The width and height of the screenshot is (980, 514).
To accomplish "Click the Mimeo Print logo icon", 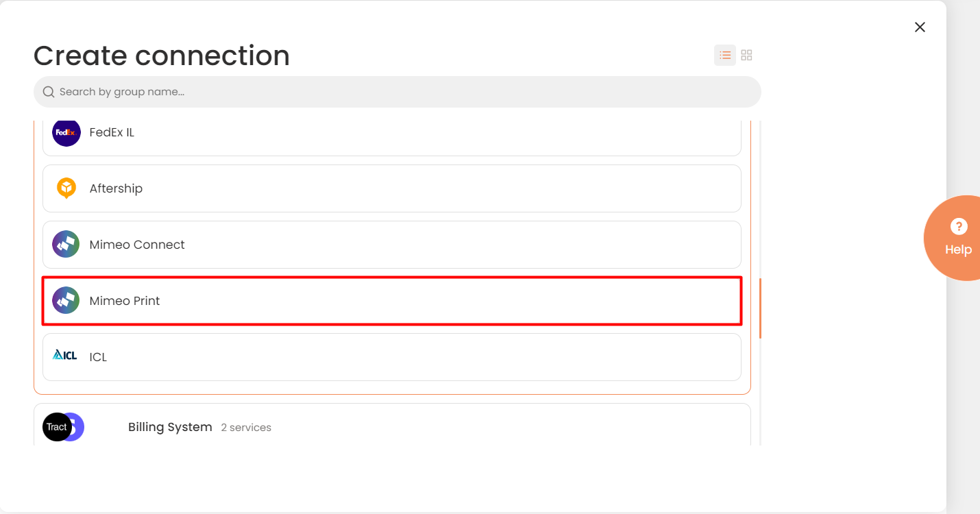I will pos(66,301).
